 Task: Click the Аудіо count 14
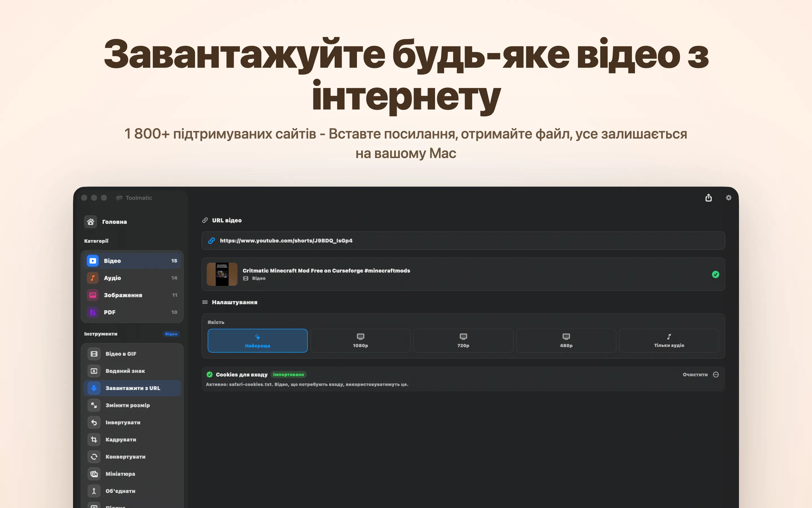(x=174, y=278)
